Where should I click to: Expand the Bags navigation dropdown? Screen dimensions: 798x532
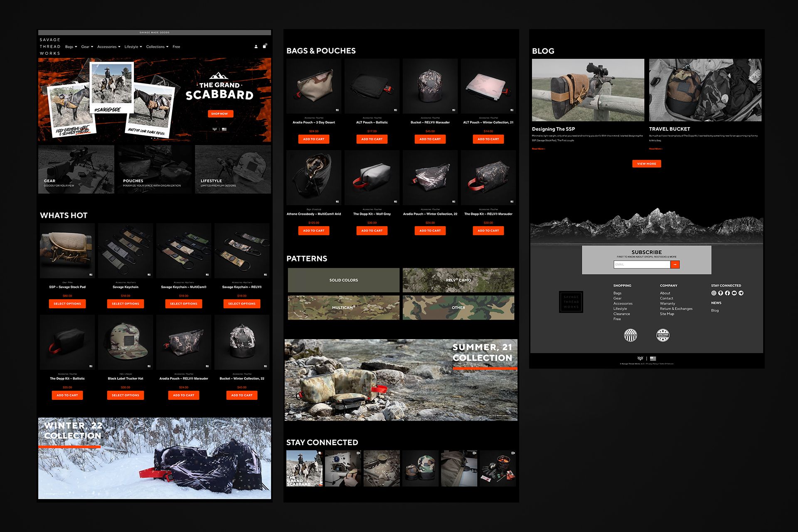click(x=71, y=47)
